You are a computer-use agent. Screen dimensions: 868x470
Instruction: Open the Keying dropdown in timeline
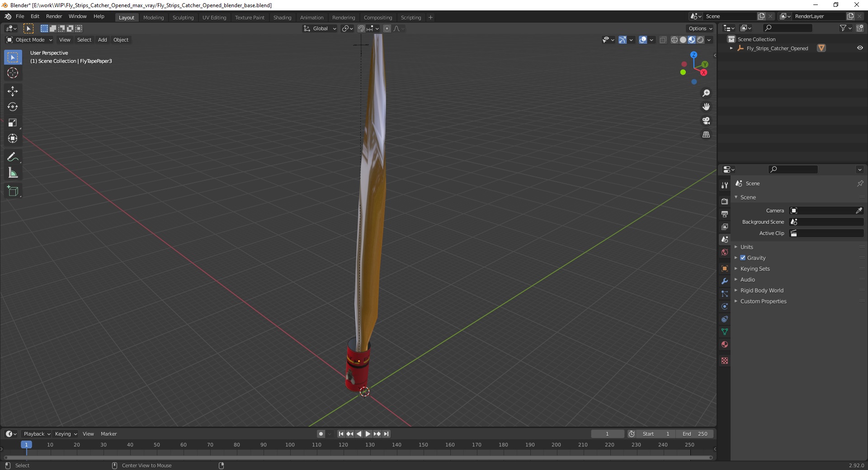click(66, 434)
